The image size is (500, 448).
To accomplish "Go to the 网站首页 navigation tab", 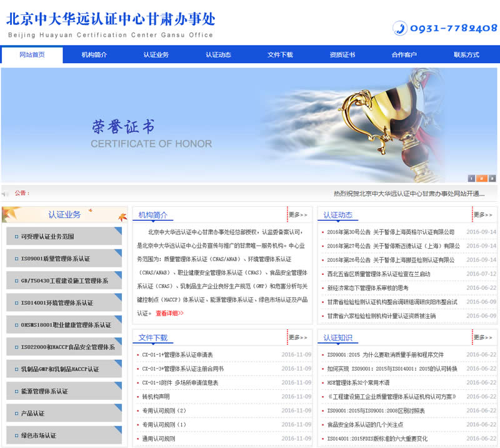I will coord(32,55).
